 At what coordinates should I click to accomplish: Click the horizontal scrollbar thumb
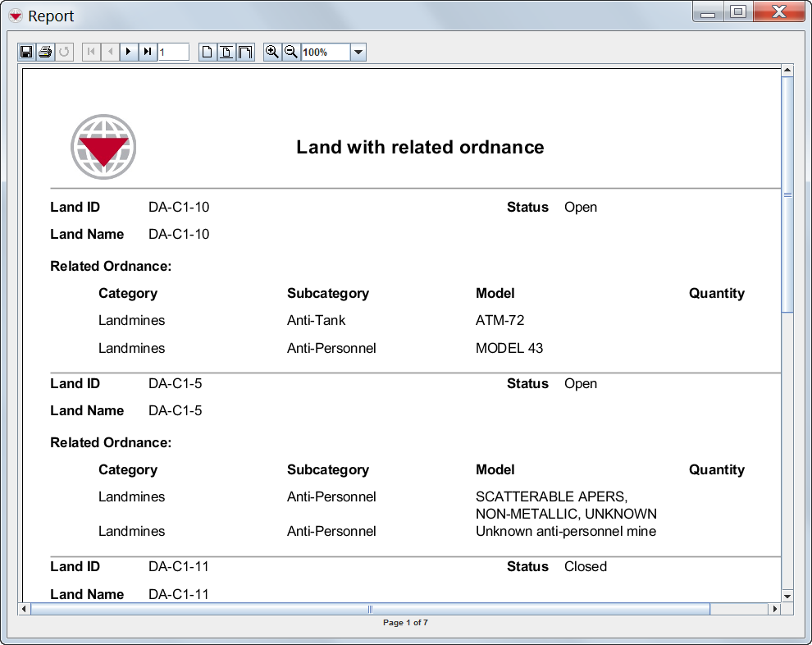[369, 609]
